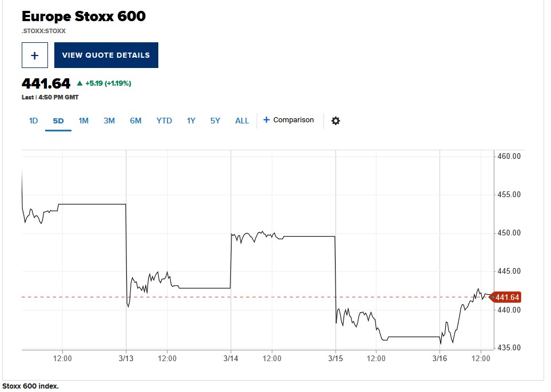Screen dimensions: 551x392
Task: Click the Europe Stoxx 600 title
Action: [83, 16]
